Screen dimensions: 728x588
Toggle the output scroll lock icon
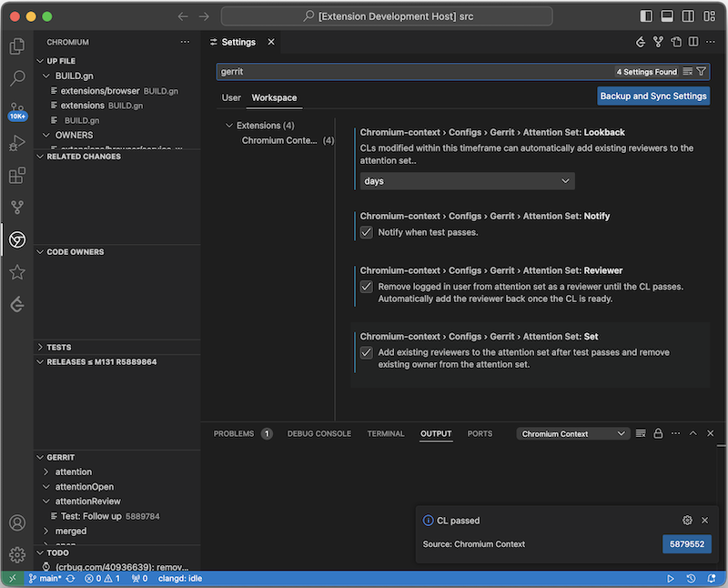tap(658, 433)
